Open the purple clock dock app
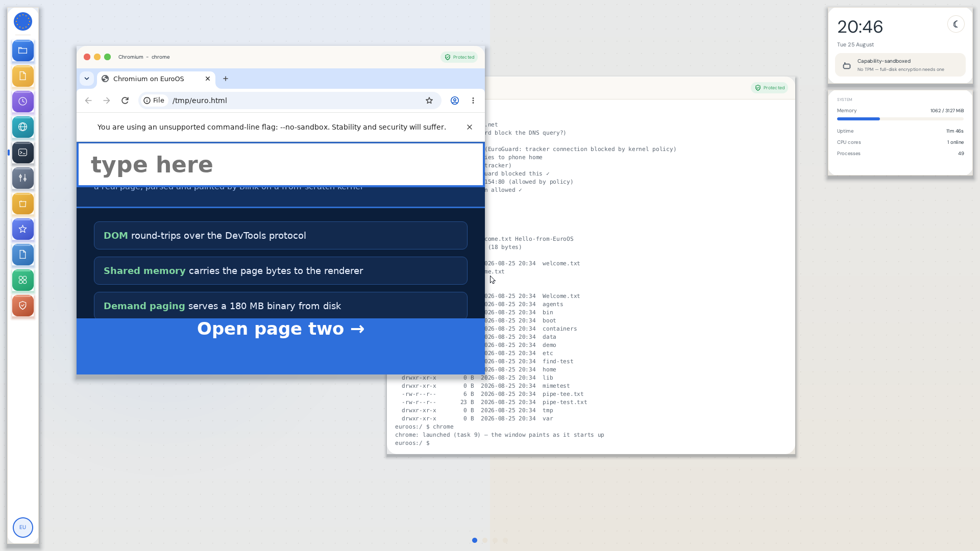This screenshot has width=980, height=551. tap(23, 102)
